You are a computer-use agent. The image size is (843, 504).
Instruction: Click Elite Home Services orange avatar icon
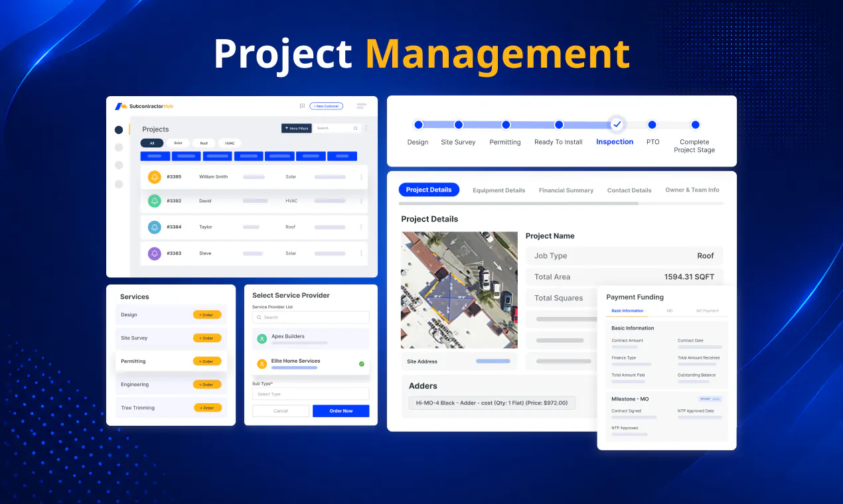262,364
